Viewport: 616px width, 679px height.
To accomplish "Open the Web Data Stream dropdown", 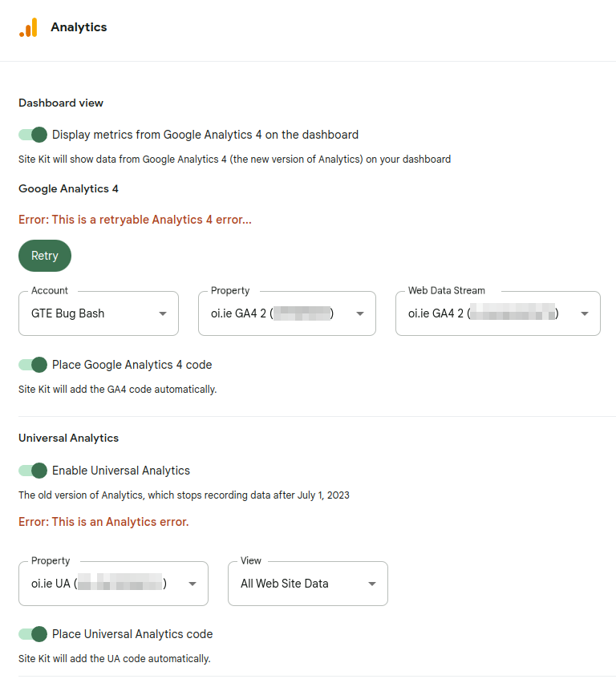I will [x=497, y=313].
